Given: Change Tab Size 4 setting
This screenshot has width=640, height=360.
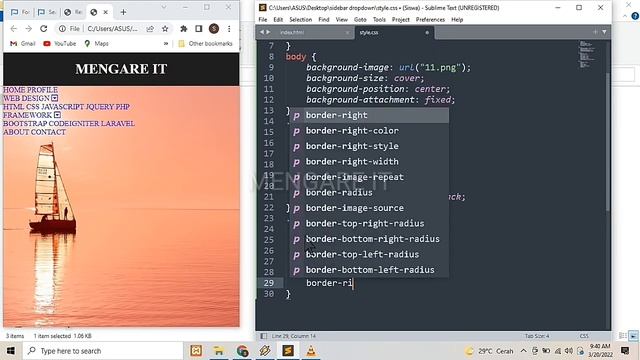Looking at the screenshot, I should [x=537, y=336].
